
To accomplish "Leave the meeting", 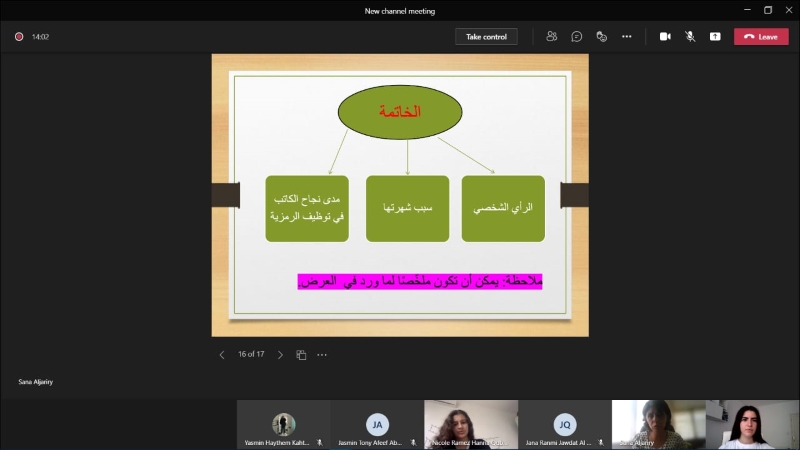I will pos(761,37).
